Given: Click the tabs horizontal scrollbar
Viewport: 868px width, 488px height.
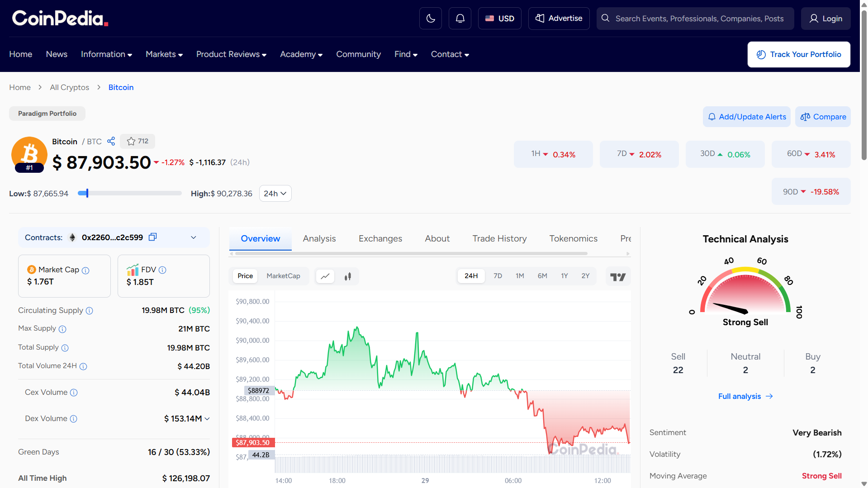Looking at the screenshot, I should click(411, 254).
